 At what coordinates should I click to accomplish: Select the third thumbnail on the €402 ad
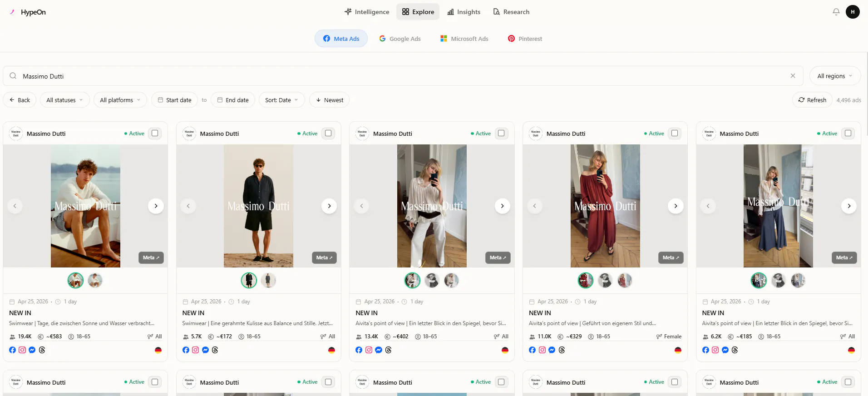coord(451,281)
